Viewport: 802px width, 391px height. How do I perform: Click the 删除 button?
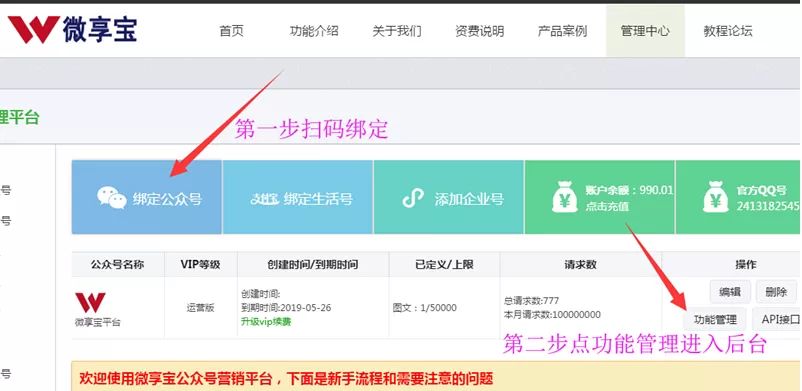tap(776, 292)
